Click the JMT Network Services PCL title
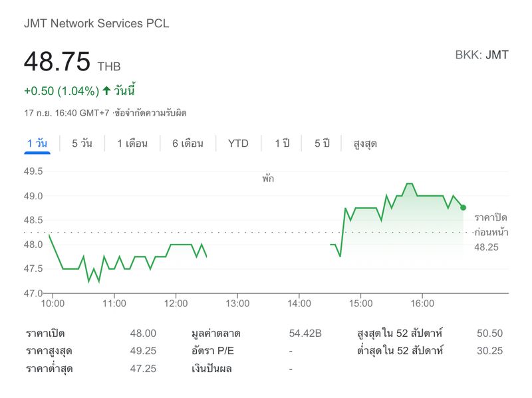Viewport: 532px width, 398px height. pyautogui.click(x=96, y=23)
